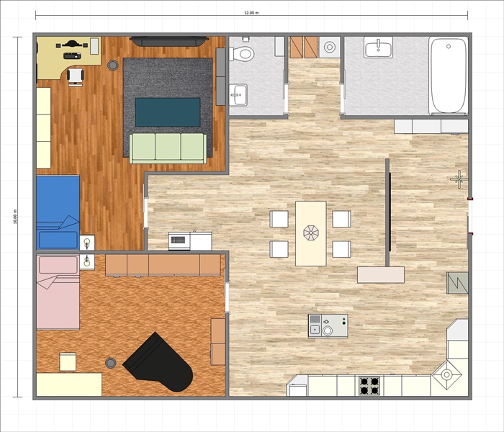
Task: Select the long orange cabinet row
Action: 163,265
